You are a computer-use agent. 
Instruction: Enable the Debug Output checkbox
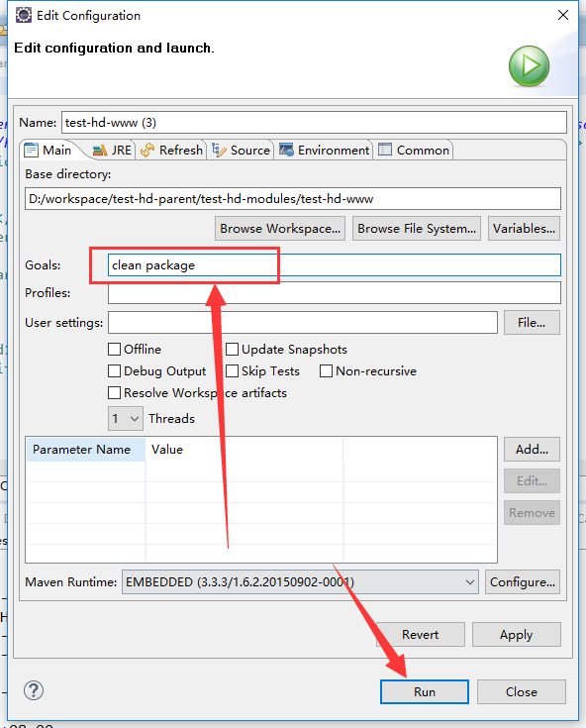point(114,371)
